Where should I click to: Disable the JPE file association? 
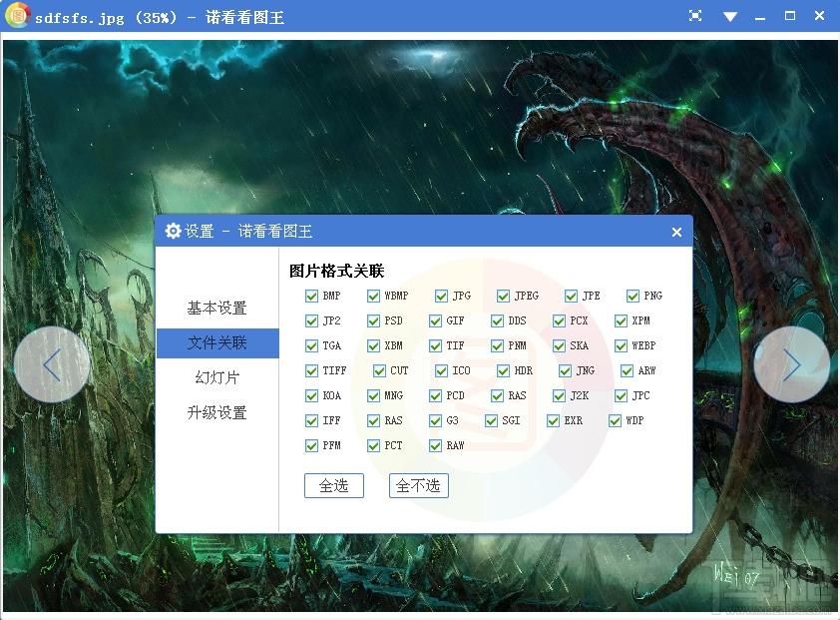click(x=571, y=296)
